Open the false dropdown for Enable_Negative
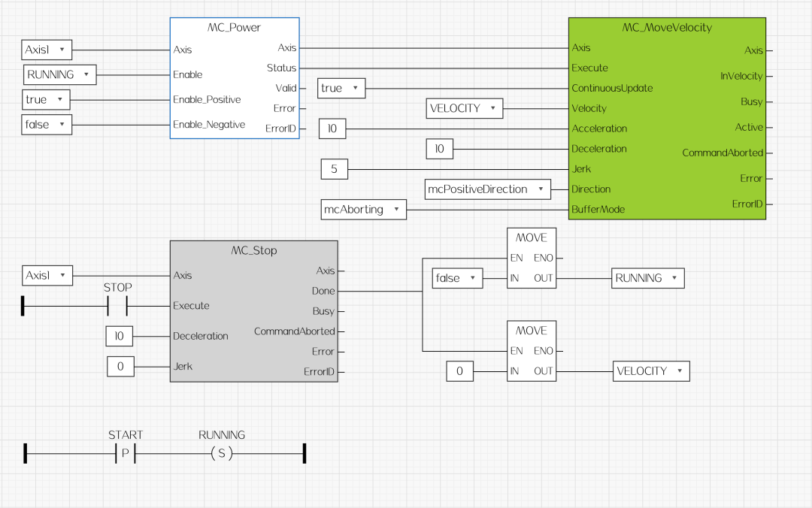The image size is (812, 508). click(x=47, y=124)
